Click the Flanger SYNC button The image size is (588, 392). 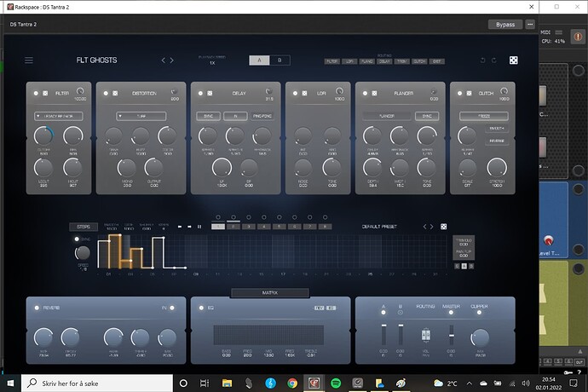[x=427, y=116]
